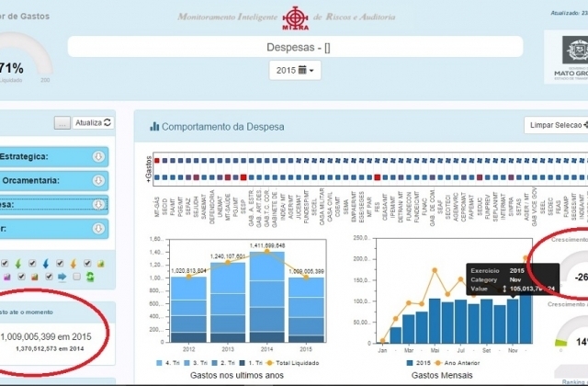This screenshot has height=386, width=588.
Task: Expand the third filter panel ending in 'esa:'
Action: 53,204
